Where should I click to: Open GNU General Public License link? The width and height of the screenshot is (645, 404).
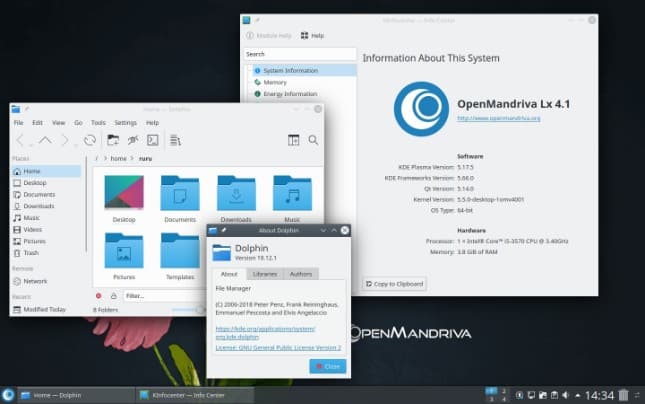point(278,348)
